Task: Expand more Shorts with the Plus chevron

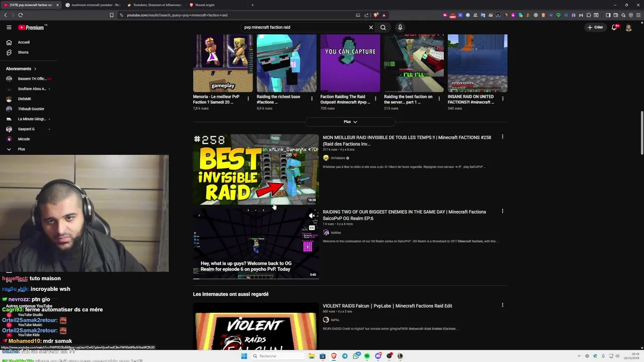Action: tap(350, 122)
